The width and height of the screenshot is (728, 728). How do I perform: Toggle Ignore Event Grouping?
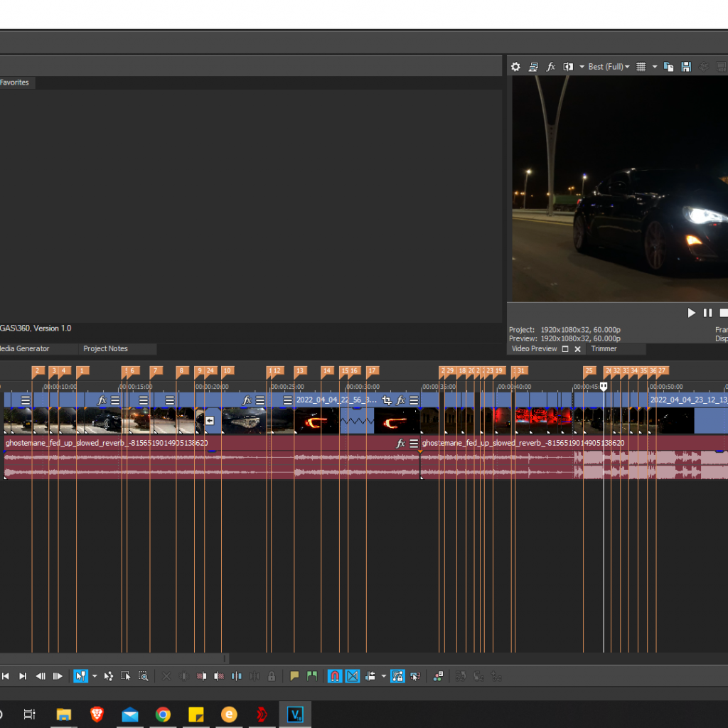pos(415,676)
